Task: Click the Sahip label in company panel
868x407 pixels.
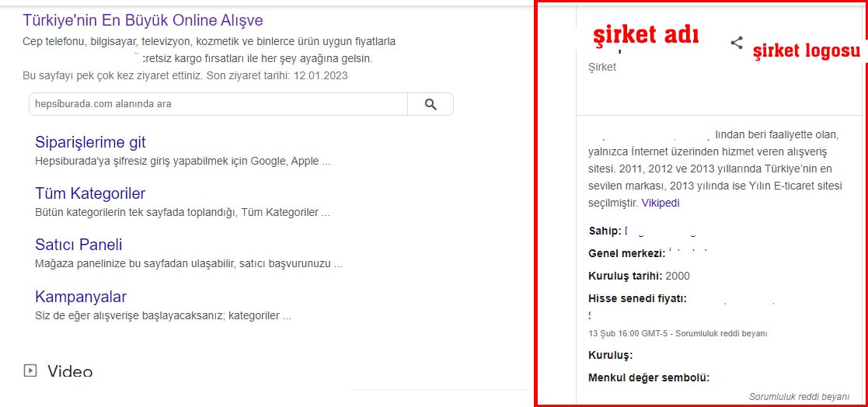Action: coord(605,231)
